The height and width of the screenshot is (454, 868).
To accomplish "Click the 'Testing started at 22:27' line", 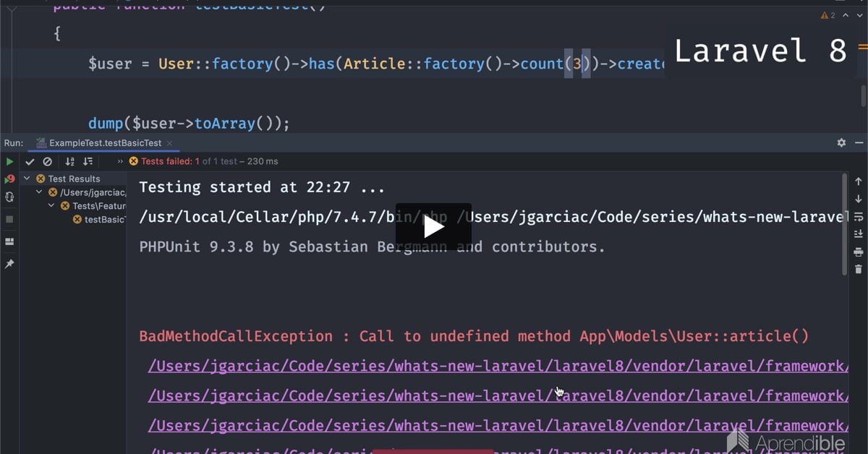I will pos(263,187).
